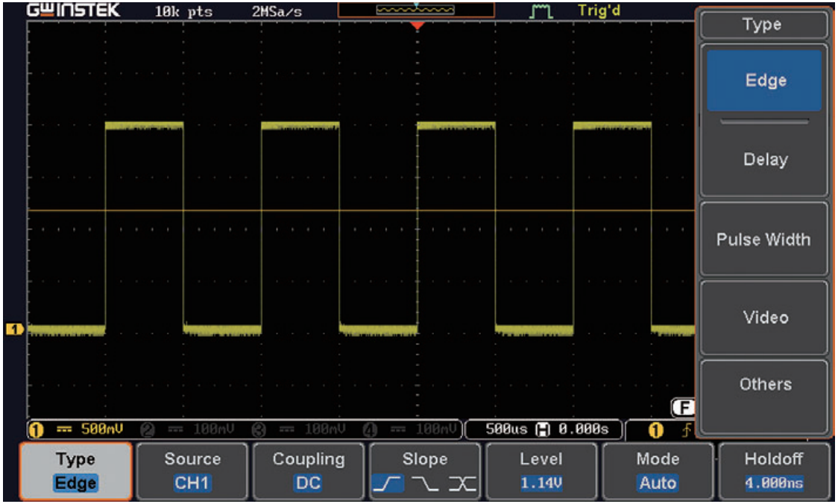This screenshot has width=838, height=504.
Task: Click the trigger rising-edge status icon
Action: [686, 429]
